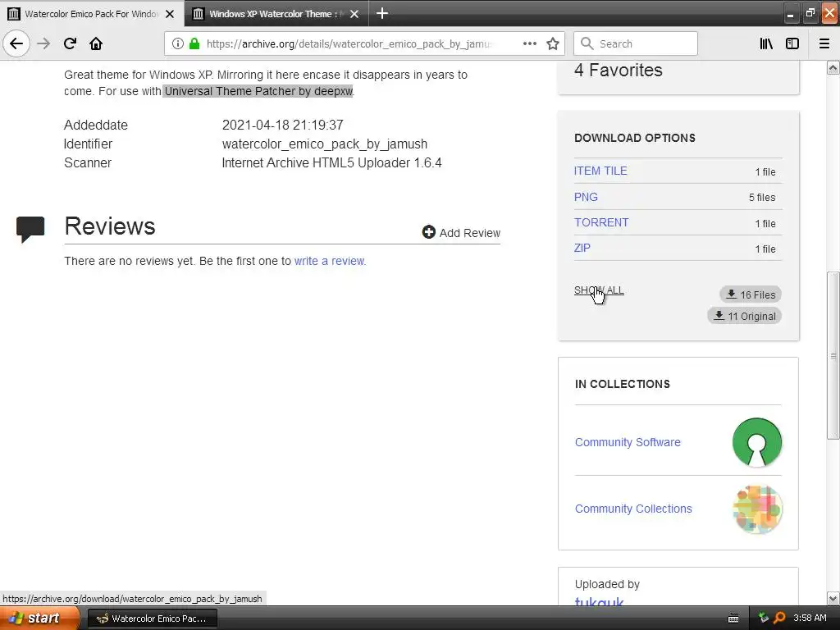Click the page scrollbar down arrow
The height and width of the screenshot is (630, 840).
833,598
